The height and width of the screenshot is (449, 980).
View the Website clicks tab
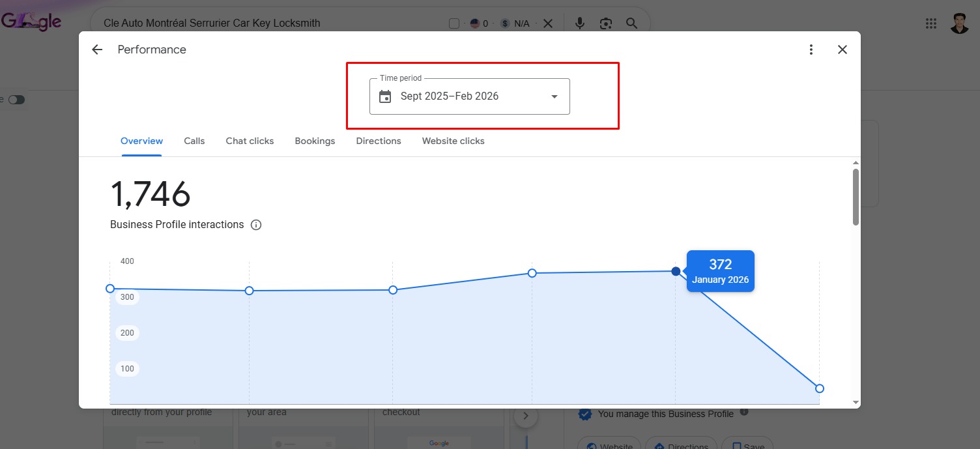click(453, 141)
